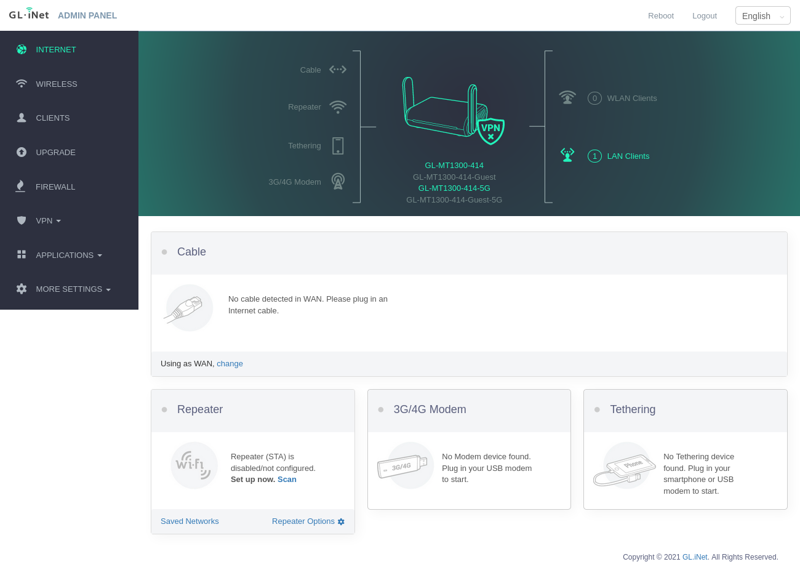Click the 'No Tethering device found' message
Image resolution: width=800 pixels, height=567 pixels.
pos(698,474)
